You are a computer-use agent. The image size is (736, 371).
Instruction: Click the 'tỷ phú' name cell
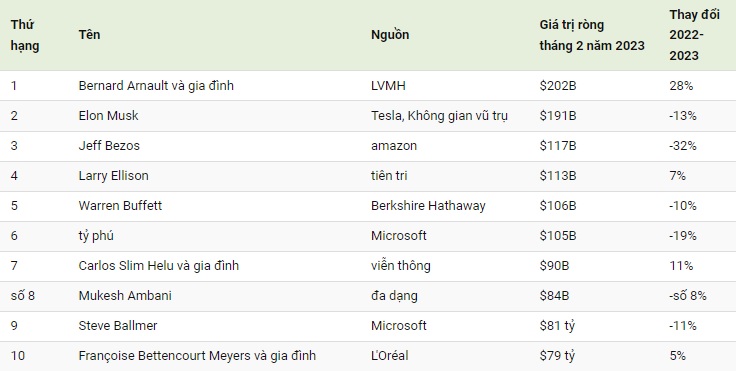click(96, 236)
